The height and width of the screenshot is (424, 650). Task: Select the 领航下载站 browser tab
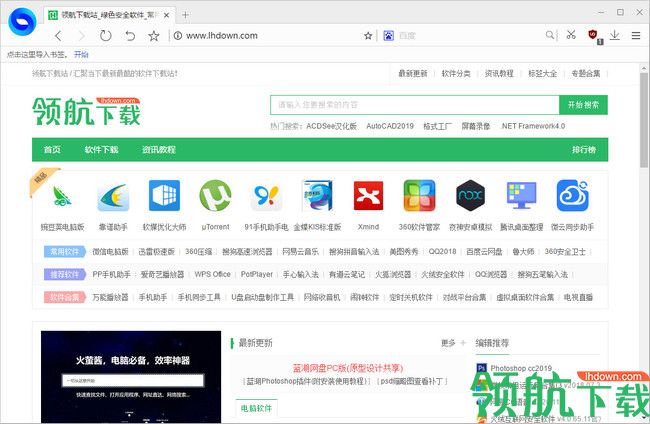point(109,15)
